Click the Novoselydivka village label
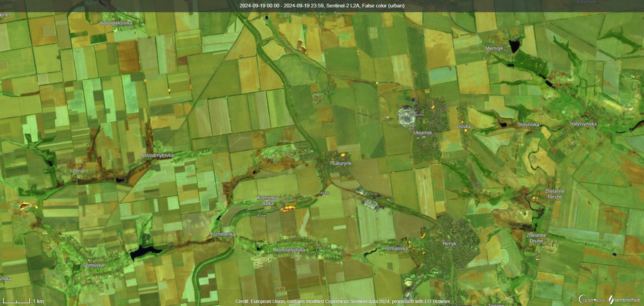644x306 pixels. [290, 250]
